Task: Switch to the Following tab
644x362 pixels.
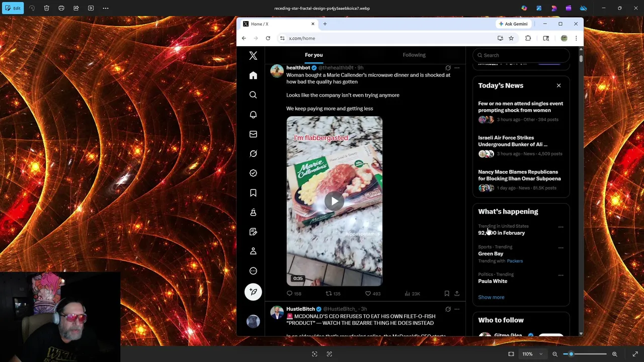Action: pyautogui.click(x=414, y=55)
